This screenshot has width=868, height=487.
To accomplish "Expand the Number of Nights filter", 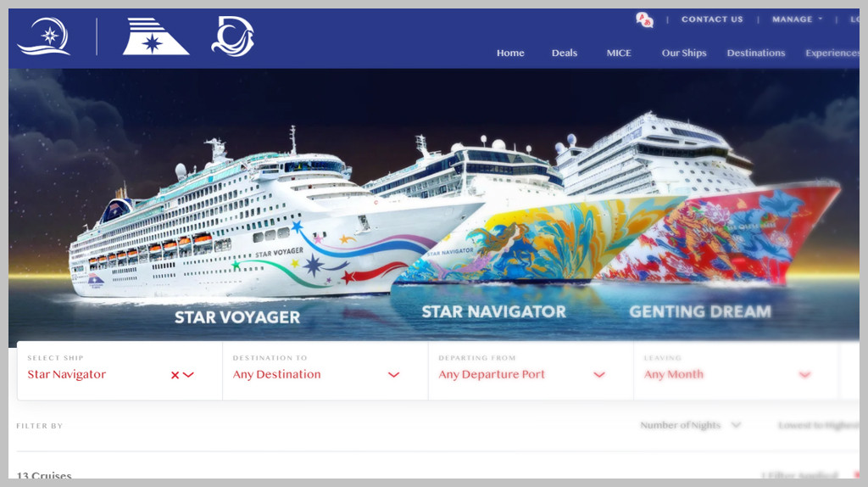I will pyautogui.click(x=690, y=425).
